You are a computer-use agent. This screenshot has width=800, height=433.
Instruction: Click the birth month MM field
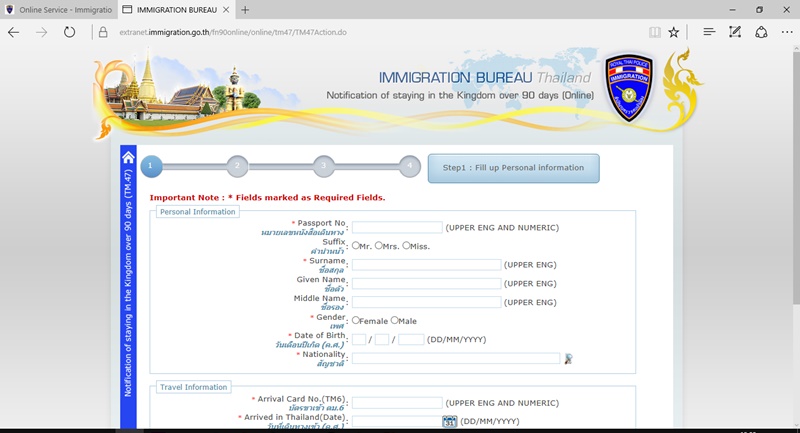382,339
